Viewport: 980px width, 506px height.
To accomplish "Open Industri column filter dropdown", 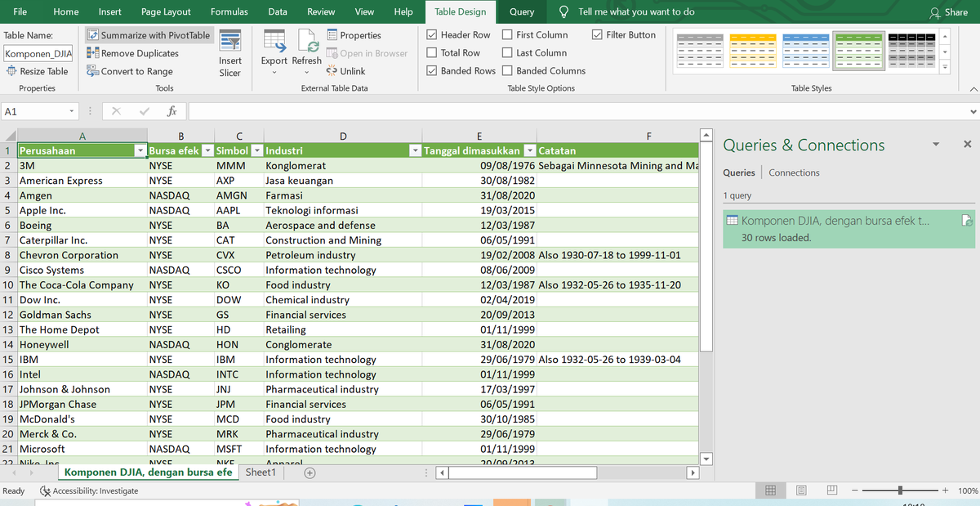I will pos(415,151).
